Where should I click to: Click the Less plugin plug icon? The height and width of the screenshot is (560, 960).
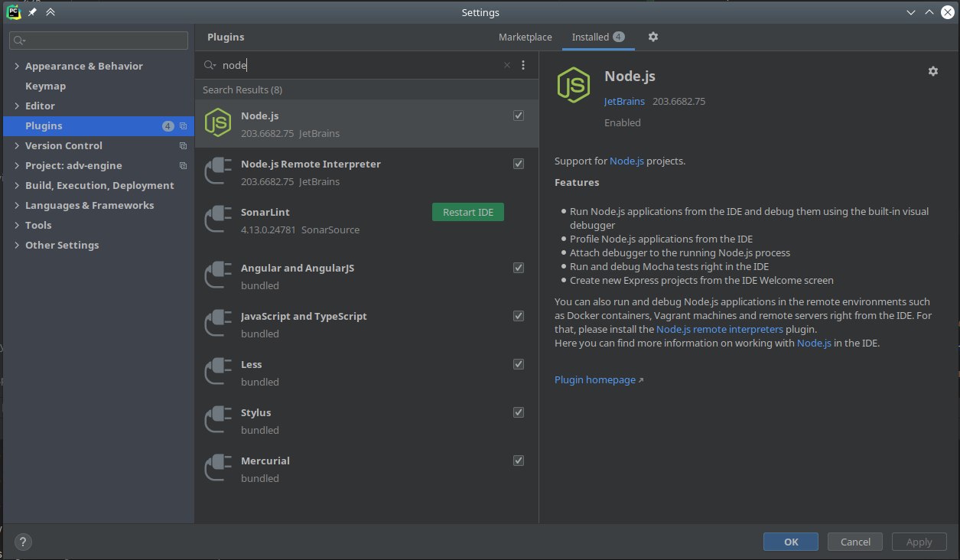tap(218, 372)
